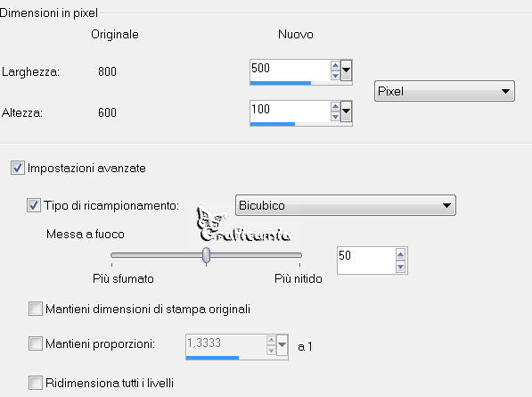Screen dimensions: 532x397
Task: Click the proportions ratio field 1,3333
Action: 226,345
